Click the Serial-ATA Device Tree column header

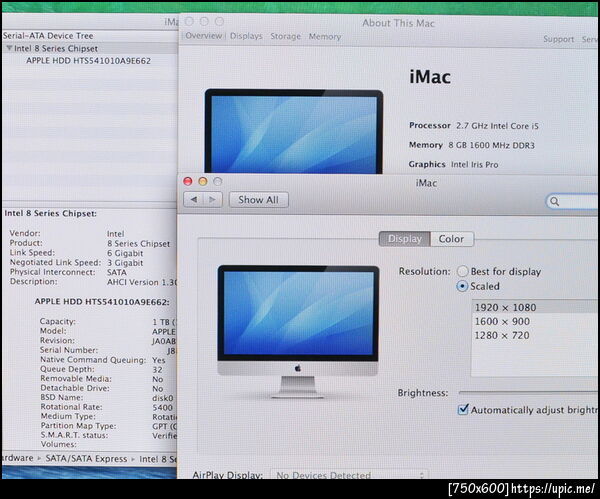pos(90,36)
